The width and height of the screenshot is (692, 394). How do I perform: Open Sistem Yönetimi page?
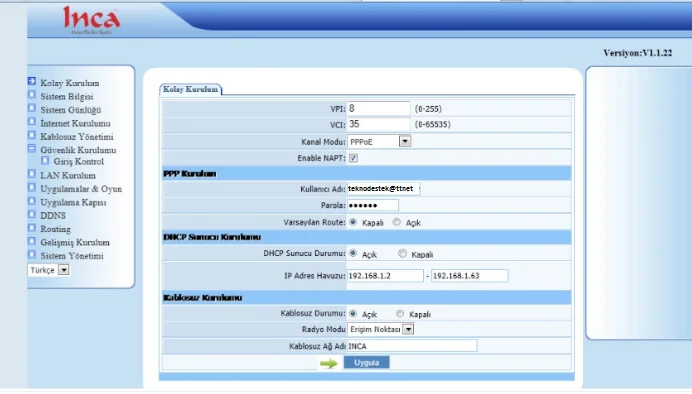click(x=72, y=256)
